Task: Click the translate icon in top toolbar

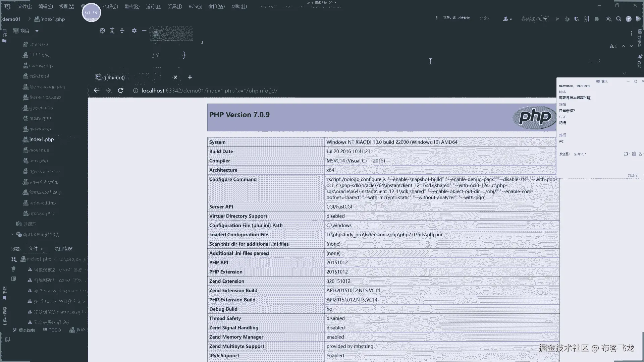Action: coord(609,19)
